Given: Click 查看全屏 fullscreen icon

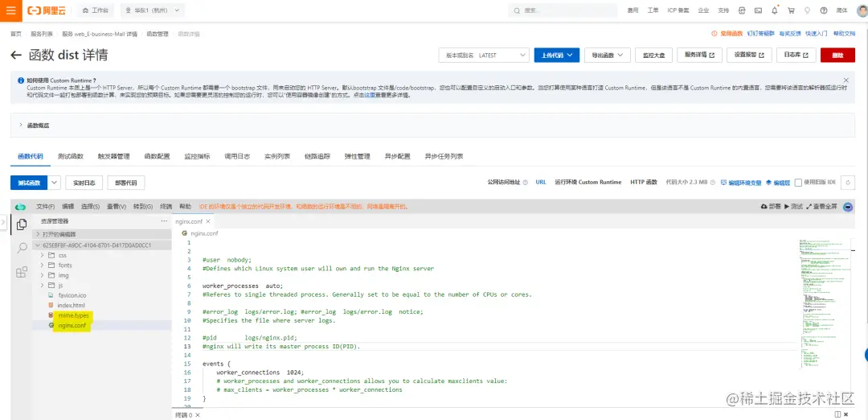Looking at the screenshot, I should click(x=809, y=206).
